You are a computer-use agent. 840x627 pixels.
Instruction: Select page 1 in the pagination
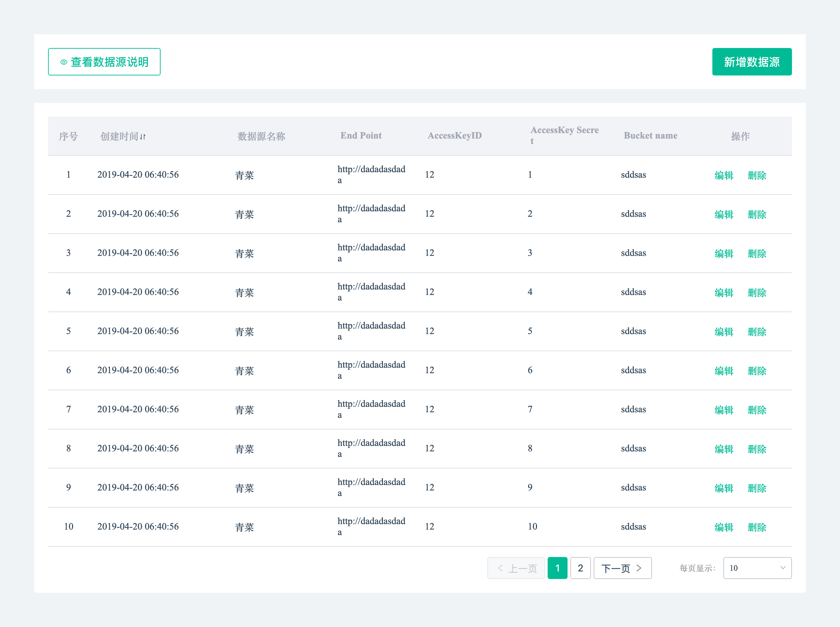[x=557, y=568]
